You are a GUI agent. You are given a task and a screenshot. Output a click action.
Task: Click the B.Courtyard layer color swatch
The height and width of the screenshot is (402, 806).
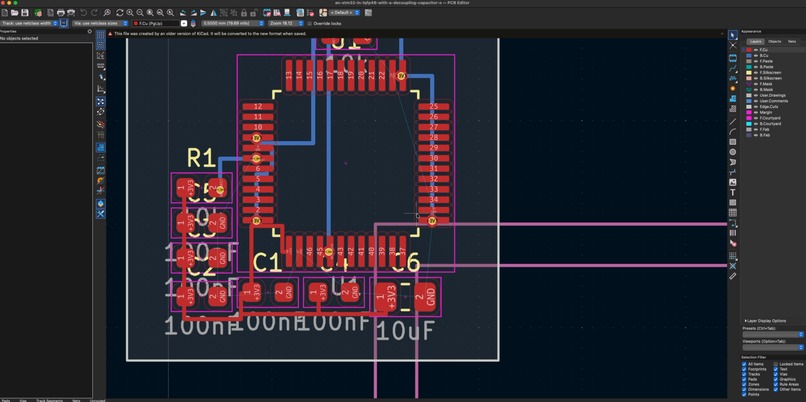pos(749,124)
